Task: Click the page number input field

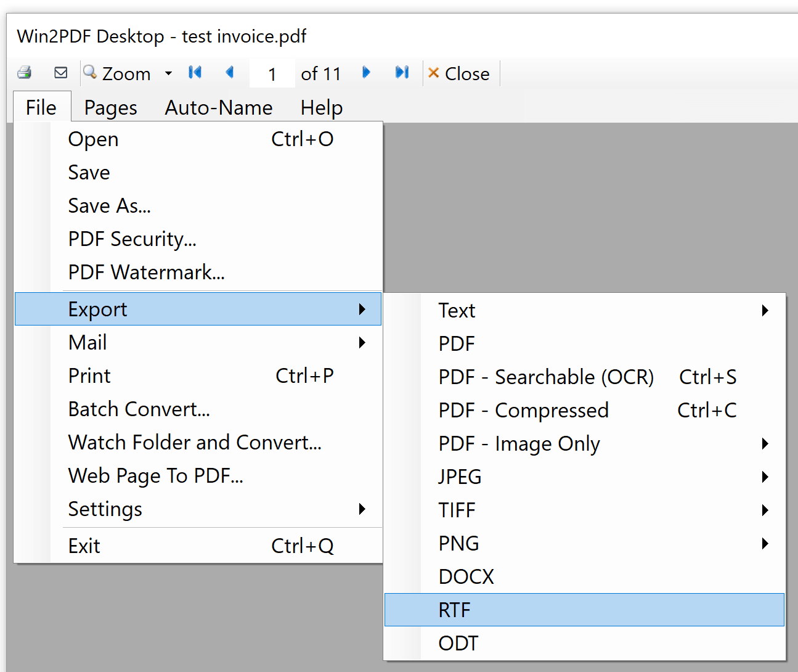Action: click(272, 73)
